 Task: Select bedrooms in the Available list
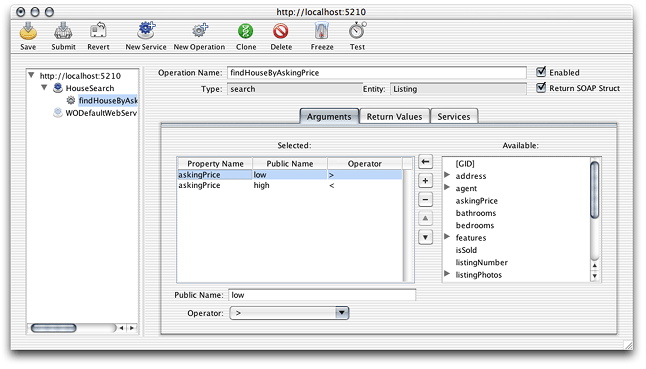(475, 225)
